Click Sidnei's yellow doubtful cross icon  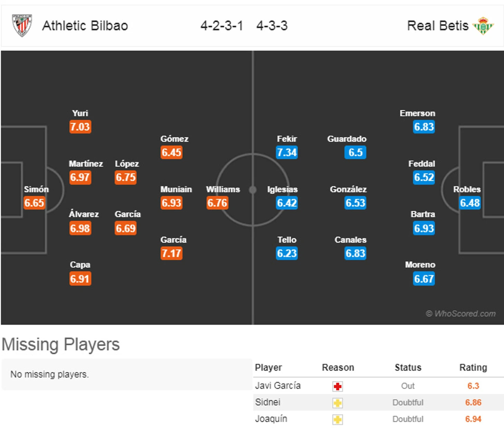(338, 403)
